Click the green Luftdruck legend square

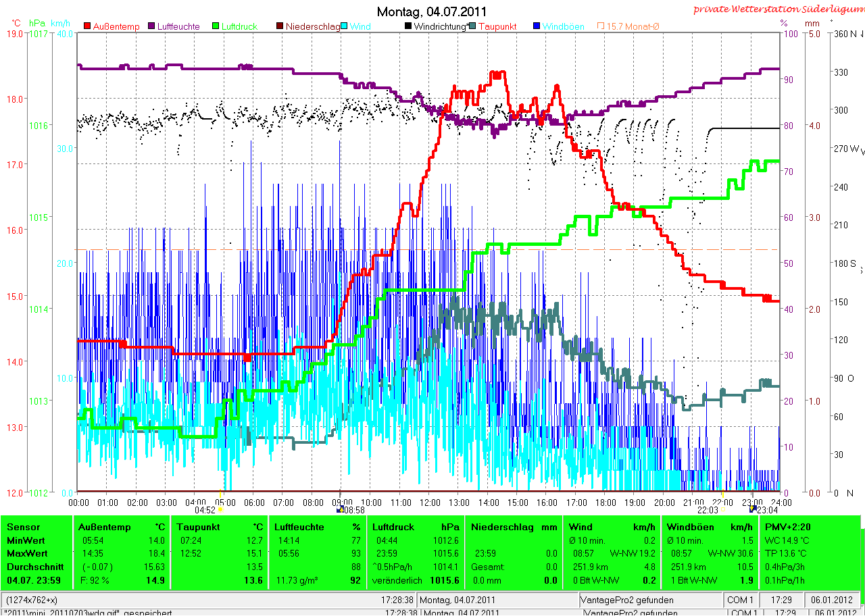[216, 26]
